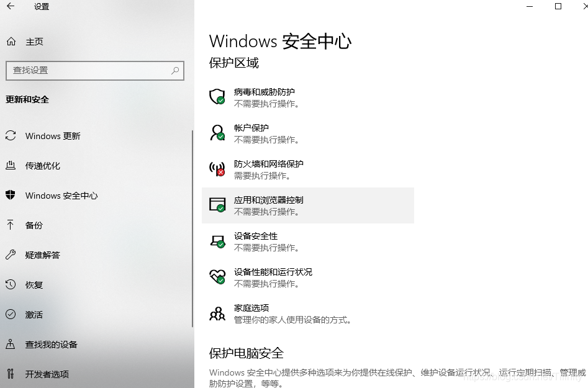The width and height of the screenshot is (588, 388).
Task: Click the 帐户保护 person icon
Action: pyautogui.click(x=217, y=133)
